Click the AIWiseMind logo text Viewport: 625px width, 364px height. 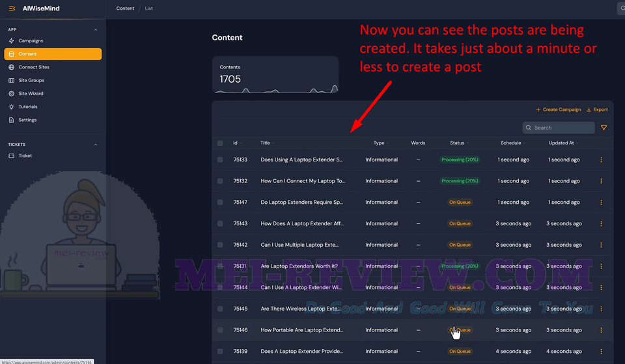click(x=41, y=8)
